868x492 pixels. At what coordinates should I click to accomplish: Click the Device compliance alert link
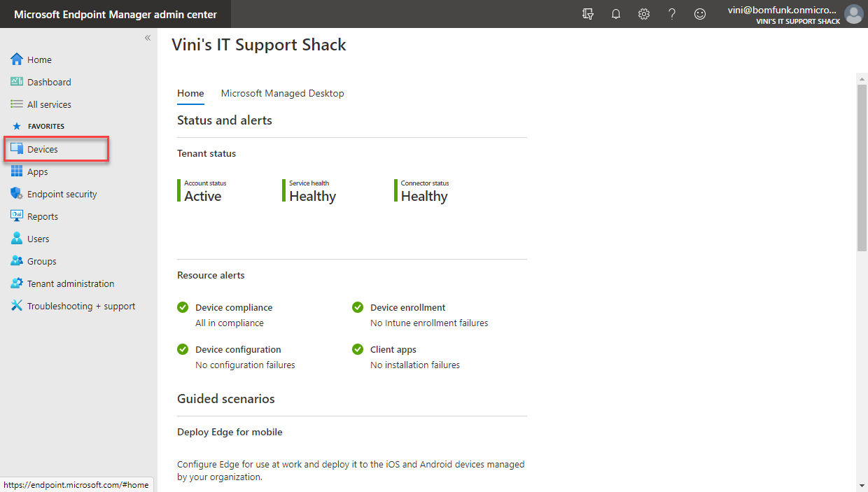click(x=234, y=307)
